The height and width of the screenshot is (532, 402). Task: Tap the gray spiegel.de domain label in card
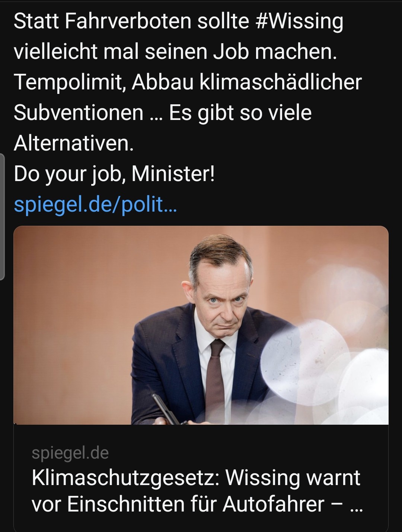click(x=70, y=453)
